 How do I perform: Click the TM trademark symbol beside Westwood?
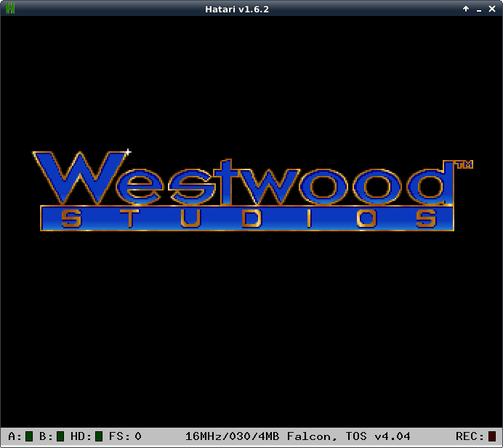point(463,165)
